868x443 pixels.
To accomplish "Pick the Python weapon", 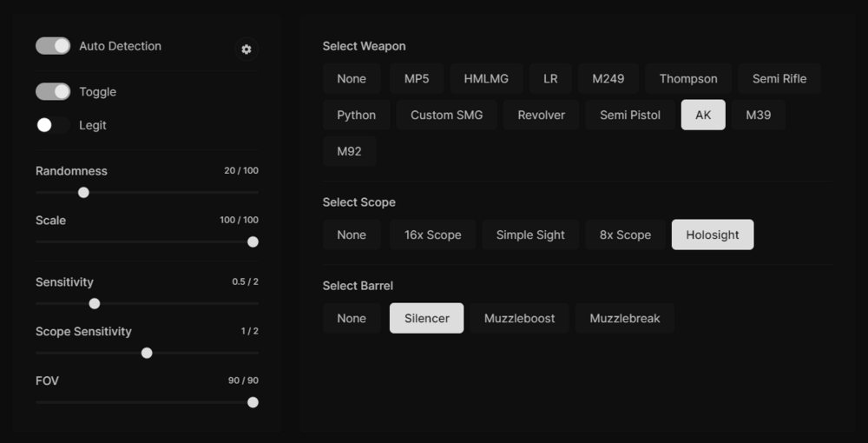I will (357, 116).
